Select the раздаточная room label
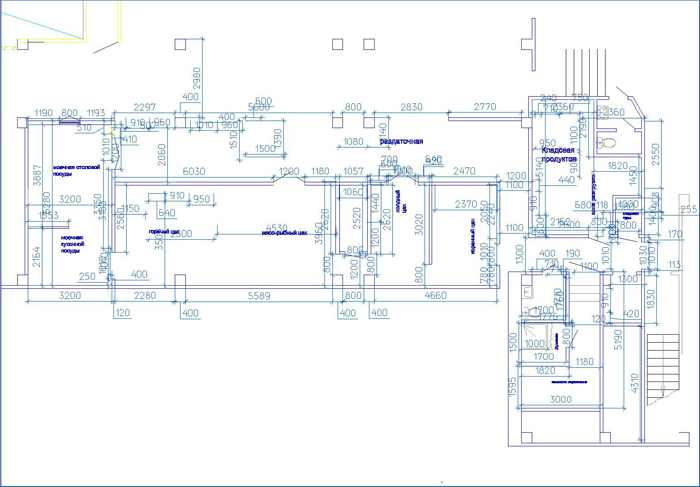This screenshot has height=487, width=700. [x=401, y=142]
